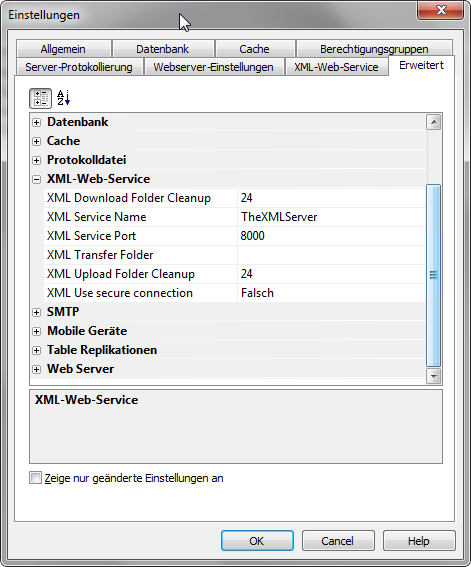Open the Server-Protokollierung tab
The width and height of the screenshot is (471, 567).
(x=79, y=67)
